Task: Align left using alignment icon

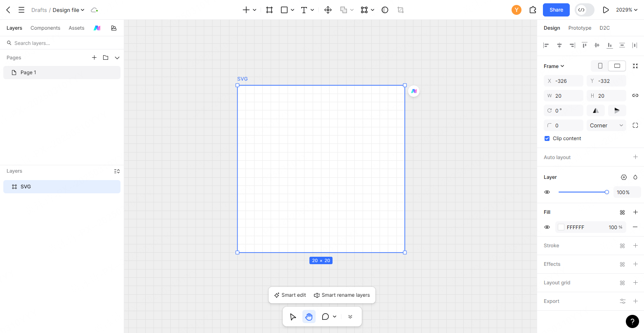Action: click(x=546, y=45)
